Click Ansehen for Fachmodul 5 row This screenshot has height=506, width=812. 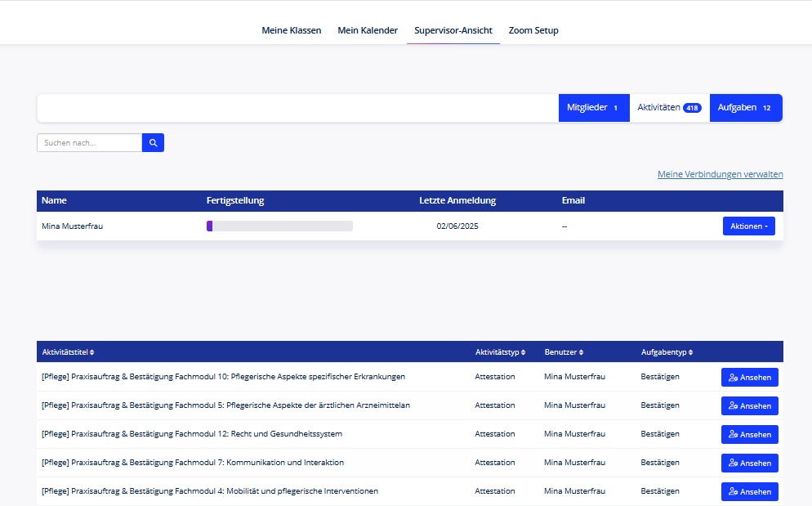[x=749, y=405]
